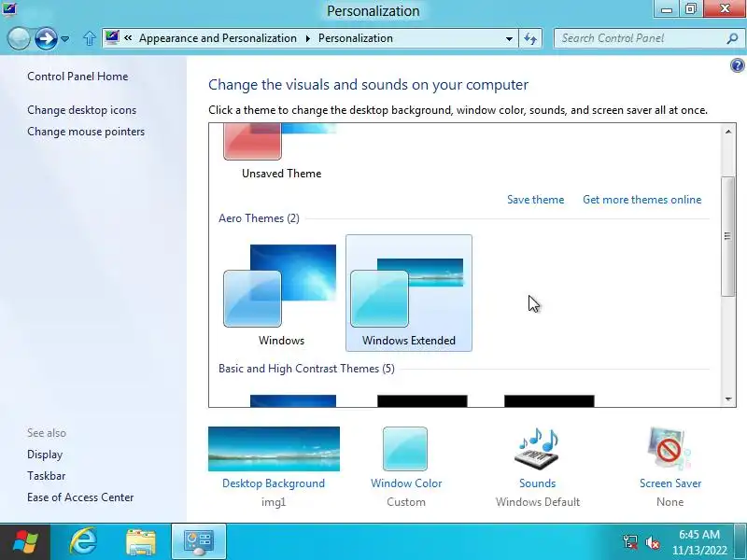
Task: Open the Screen Saver icon
Action: [669, 449]
